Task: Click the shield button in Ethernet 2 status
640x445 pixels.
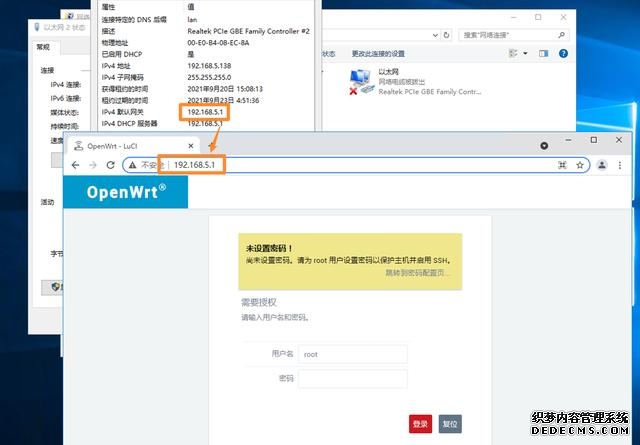Action: click(52, 287)
